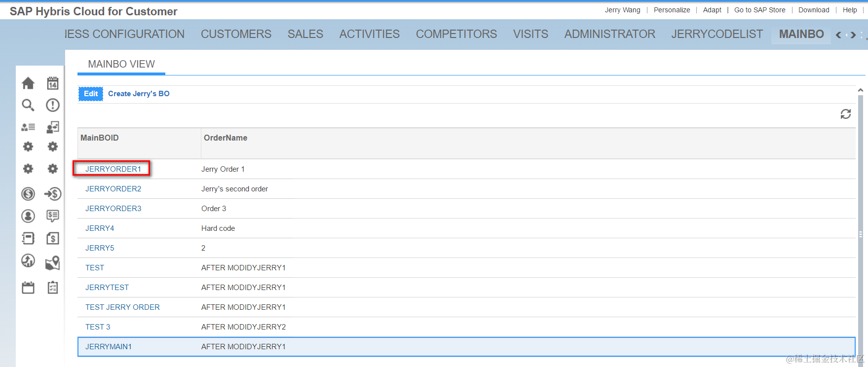
Task: Select the 'Order 3' cell
Action: pyautogui.click(x=214, y=209)
